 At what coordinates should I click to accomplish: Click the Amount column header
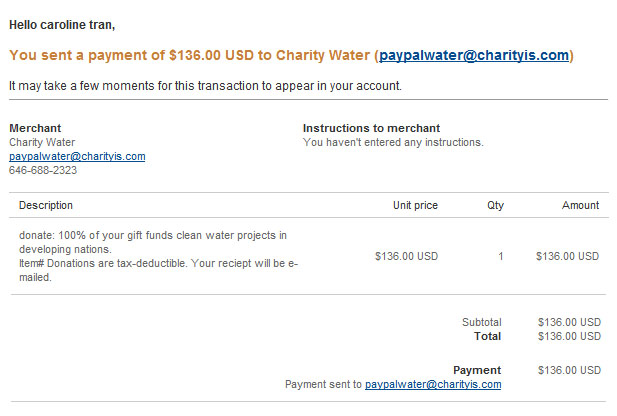click(x=580, y=205)
